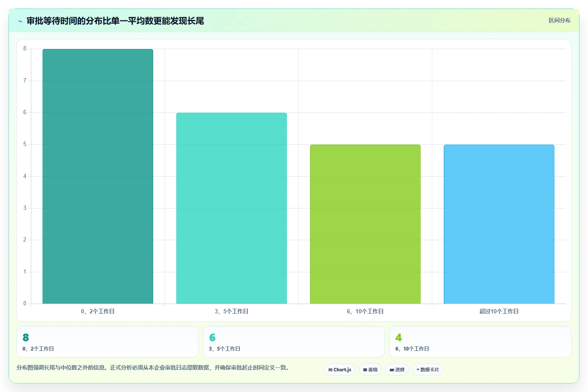Click the 数据卡片 tag pill
The height and width of the screenshot is (392, 588).
pos(428,370)
